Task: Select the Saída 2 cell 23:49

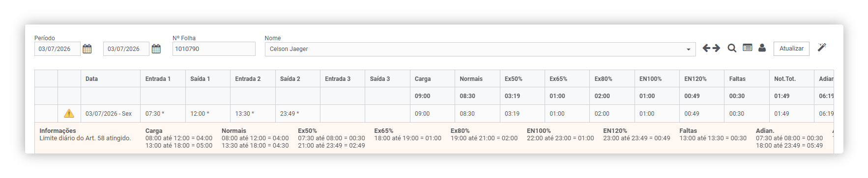Action: (x=298, y=114)
